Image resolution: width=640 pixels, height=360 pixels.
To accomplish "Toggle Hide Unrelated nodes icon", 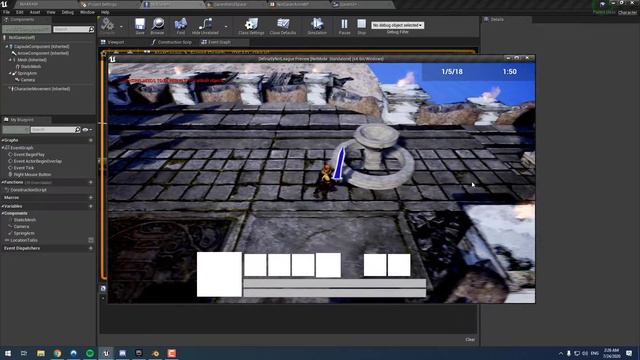I will pyautogui.click(x=205, y=25).
